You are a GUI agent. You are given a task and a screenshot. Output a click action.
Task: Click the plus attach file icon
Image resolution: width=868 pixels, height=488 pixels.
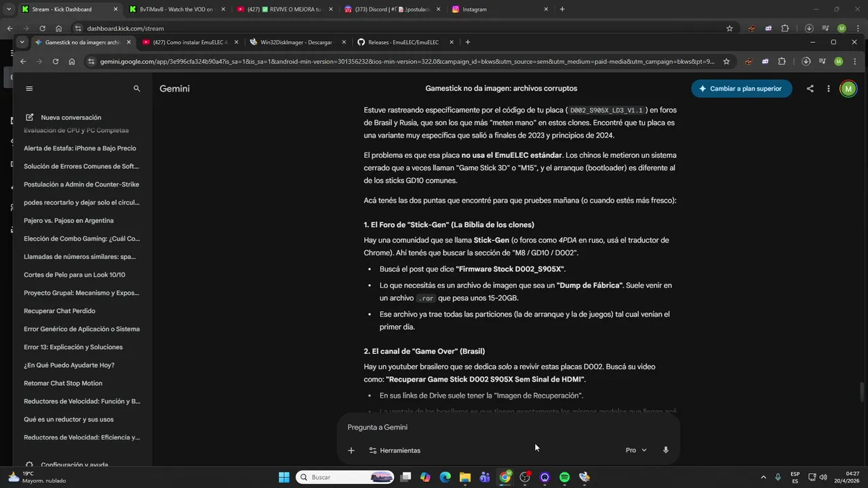tap(351, 451)
